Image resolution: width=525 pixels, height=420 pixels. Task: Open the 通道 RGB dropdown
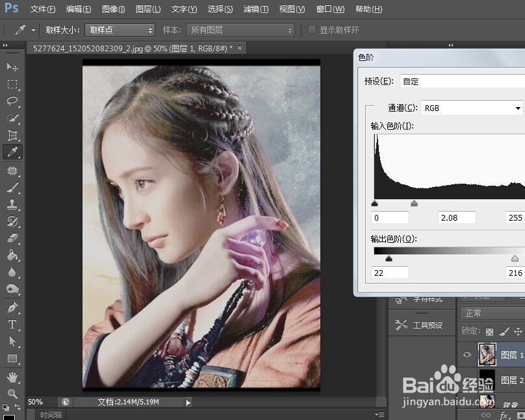[472, 108]
